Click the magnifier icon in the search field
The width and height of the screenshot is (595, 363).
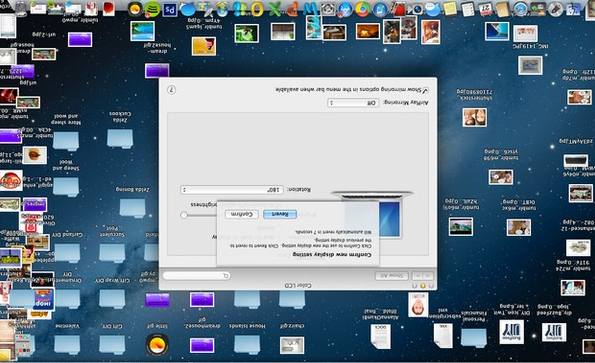pyautogui.click(x=226, y=276)
